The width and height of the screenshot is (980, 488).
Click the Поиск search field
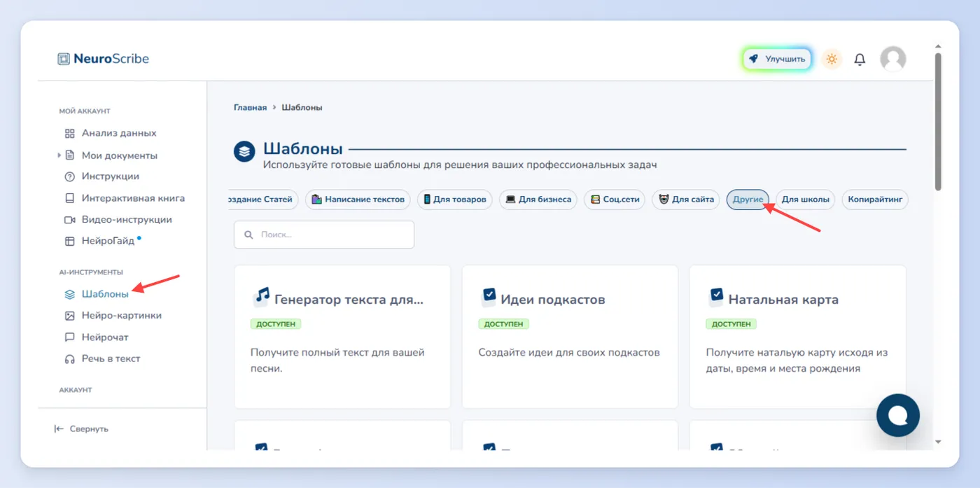point(324,235)
